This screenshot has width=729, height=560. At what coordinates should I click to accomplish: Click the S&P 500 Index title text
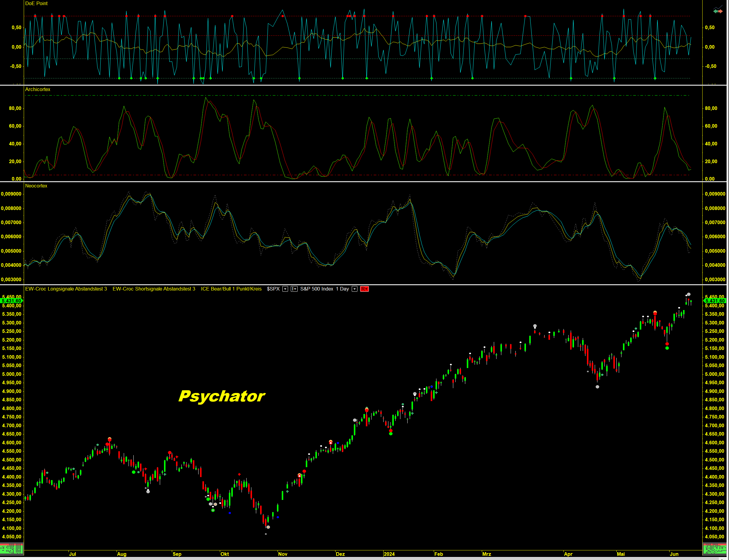[317, 289]
